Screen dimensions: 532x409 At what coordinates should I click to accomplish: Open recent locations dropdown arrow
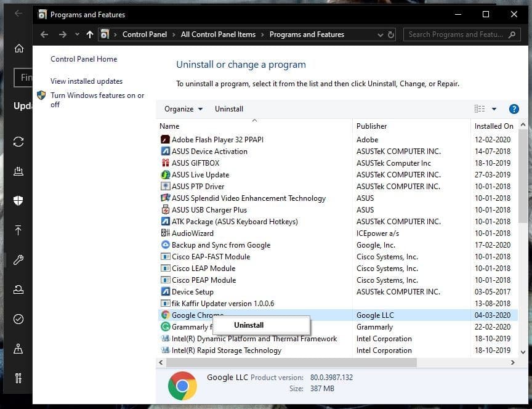coord(78,34)
